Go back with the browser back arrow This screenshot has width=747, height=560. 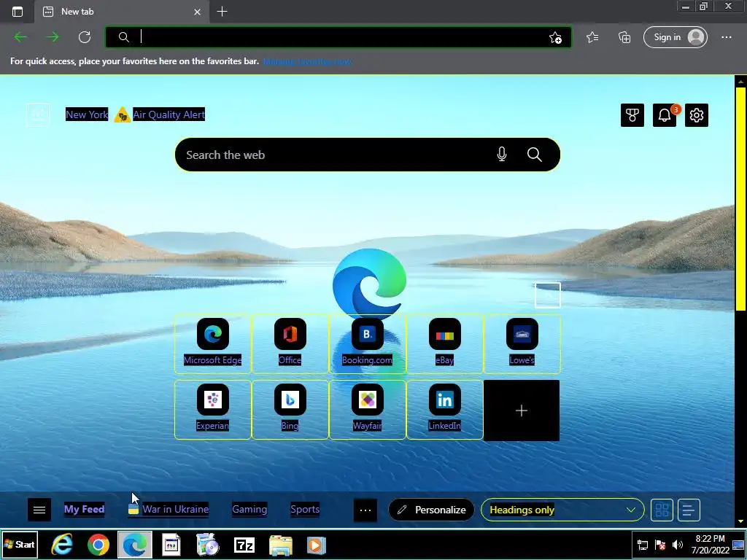coord(20,37)
